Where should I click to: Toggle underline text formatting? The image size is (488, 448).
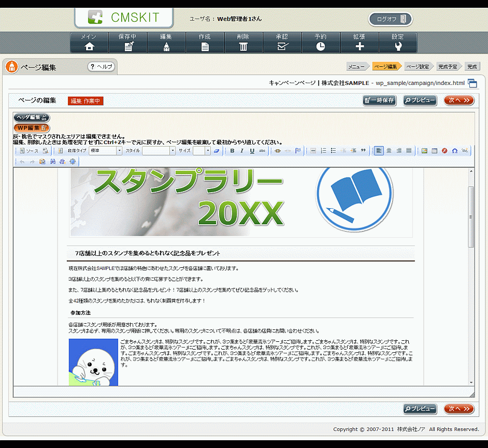coord(252,151)
